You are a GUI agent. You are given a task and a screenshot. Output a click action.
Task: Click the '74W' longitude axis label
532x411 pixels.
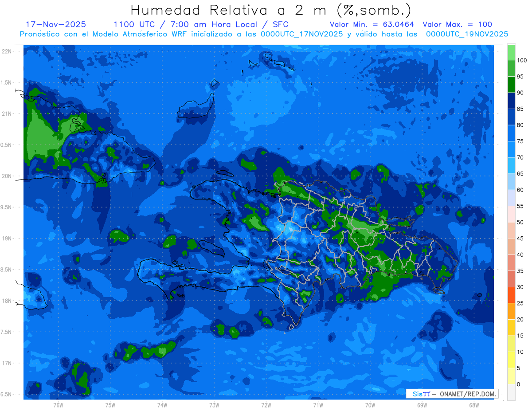click(x=162, y=405)
